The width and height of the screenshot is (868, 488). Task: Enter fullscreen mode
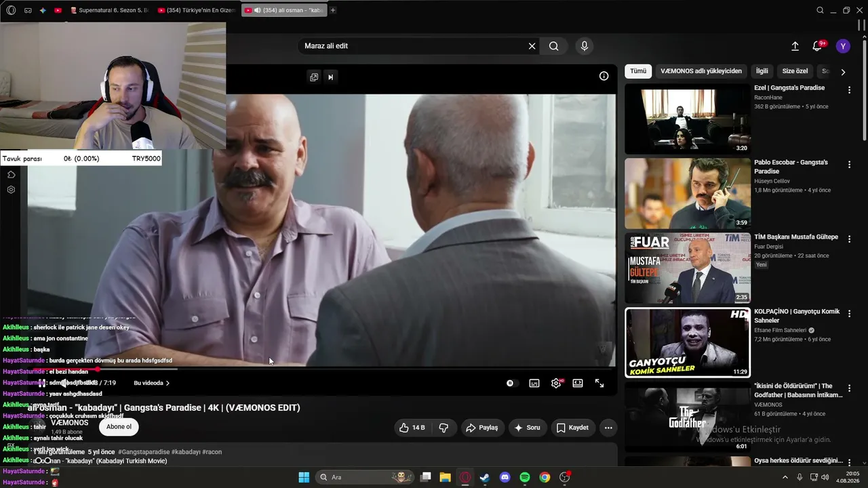[599, 383]
